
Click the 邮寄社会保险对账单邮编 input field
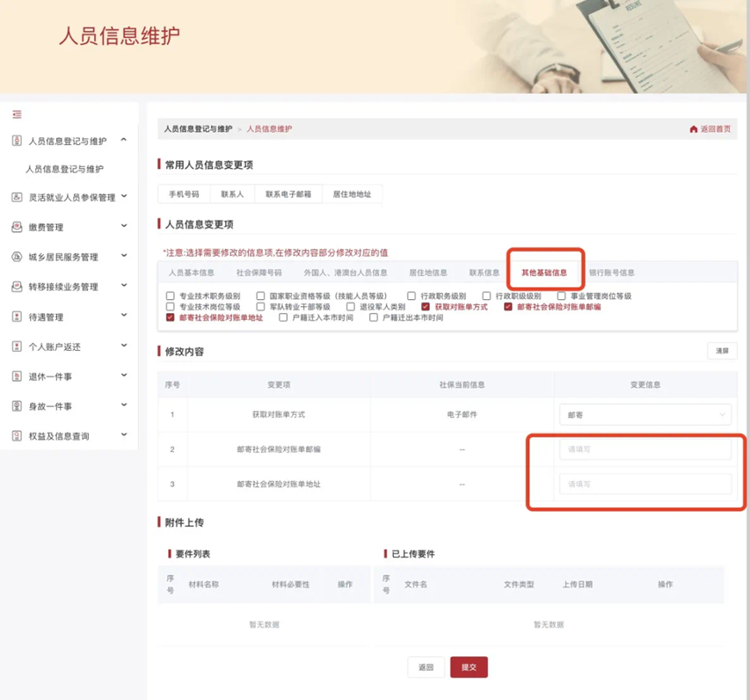click(x=645, y=449)
